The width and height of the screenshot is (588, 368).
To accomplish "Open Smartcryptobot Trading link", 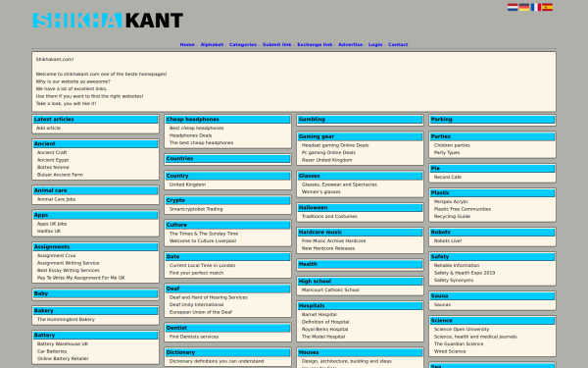I will click(196, 209).
